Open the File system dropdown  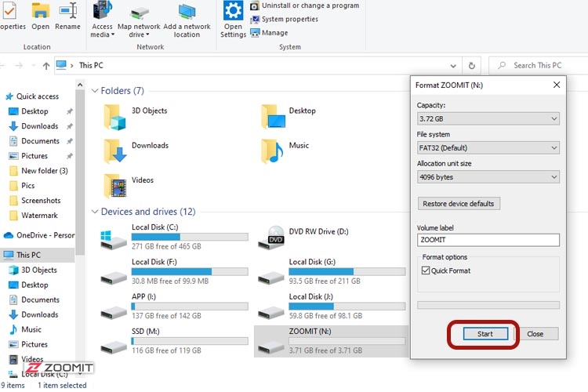[488, 147]
